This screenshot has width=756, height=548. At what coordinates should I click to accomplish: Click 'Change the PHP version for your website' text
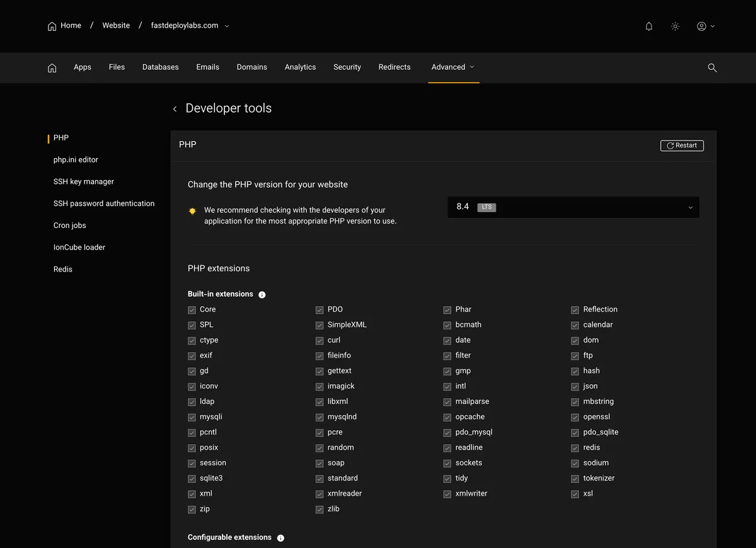click(268, 185)
